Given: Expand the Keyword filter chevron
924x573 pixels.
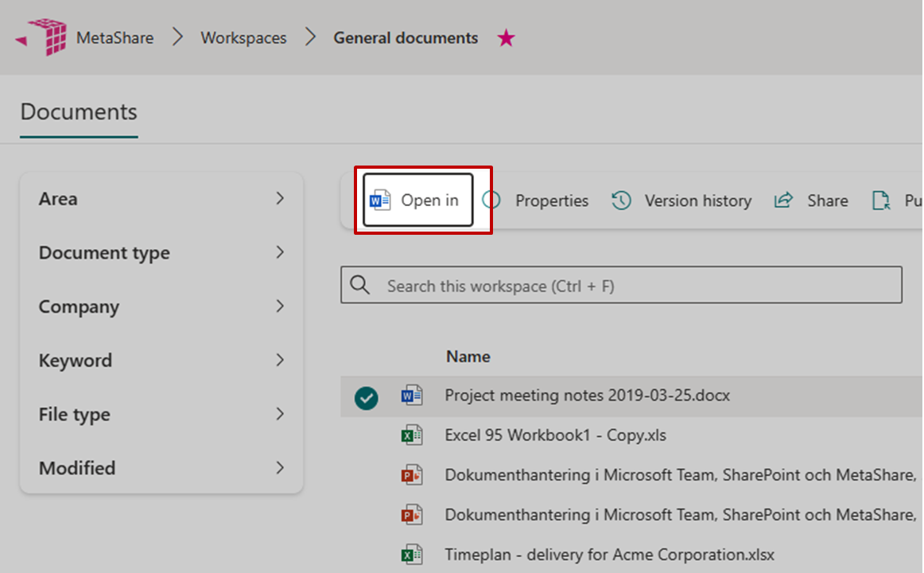Looking at the screenshot, I should (279, 361).
